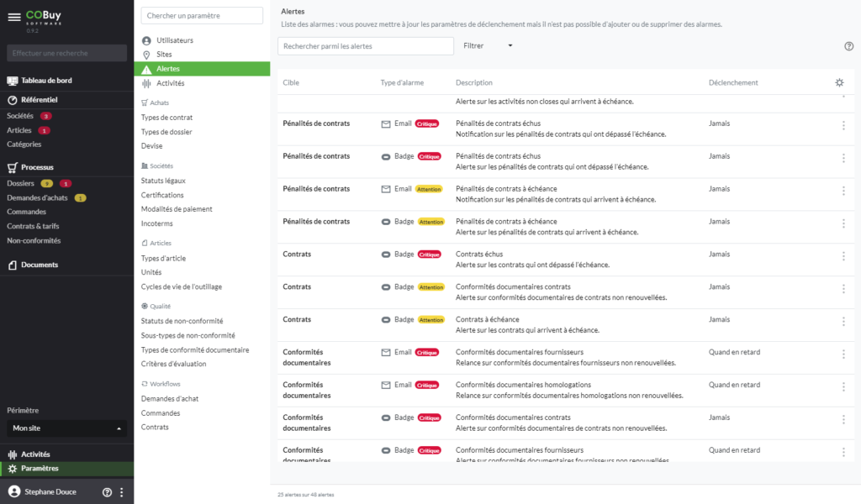The width and height of the screenshot is (861, 504).
Task: Open three-dot menu for Contrats échus row
Action: pos(843,256)
